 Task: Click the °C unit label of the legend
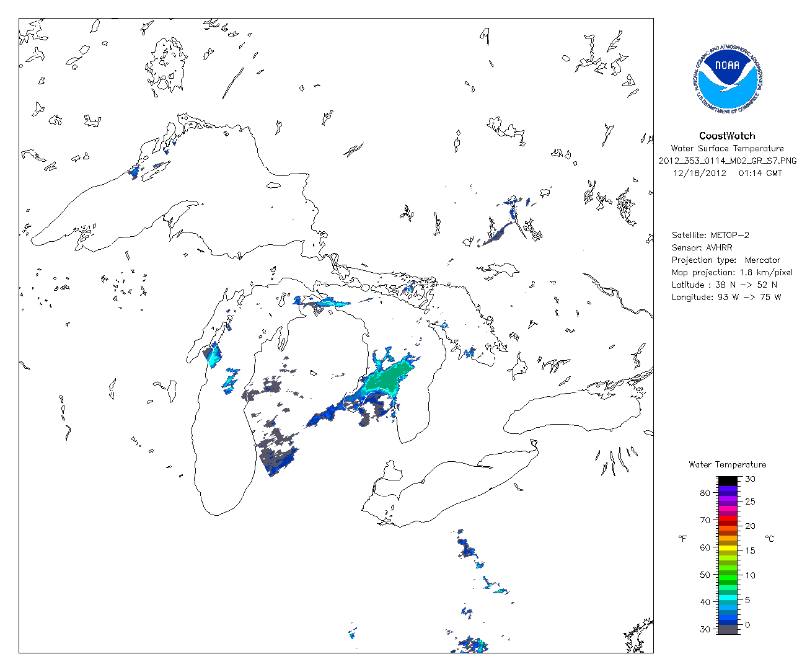pyautogui.click(x=769, y=539)
